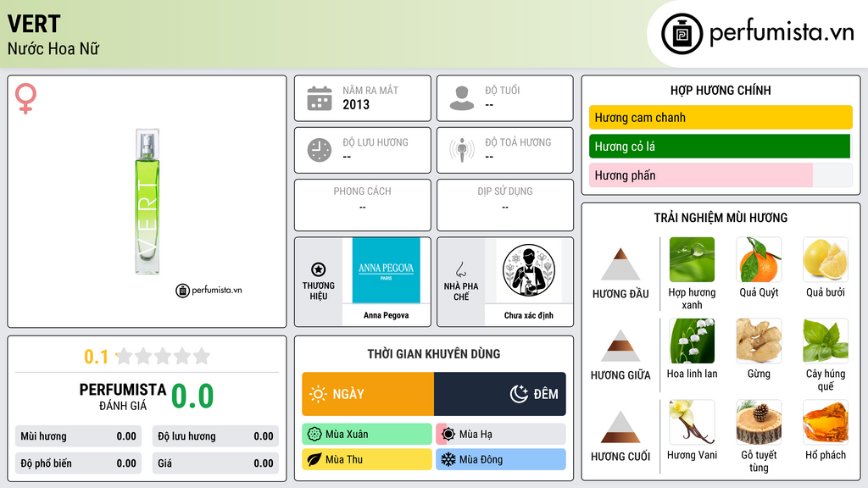Click the Chưa xác định perfumer label
Image resolution: width=868 pixels, height=488 pixels.
[x=529, y=315]
